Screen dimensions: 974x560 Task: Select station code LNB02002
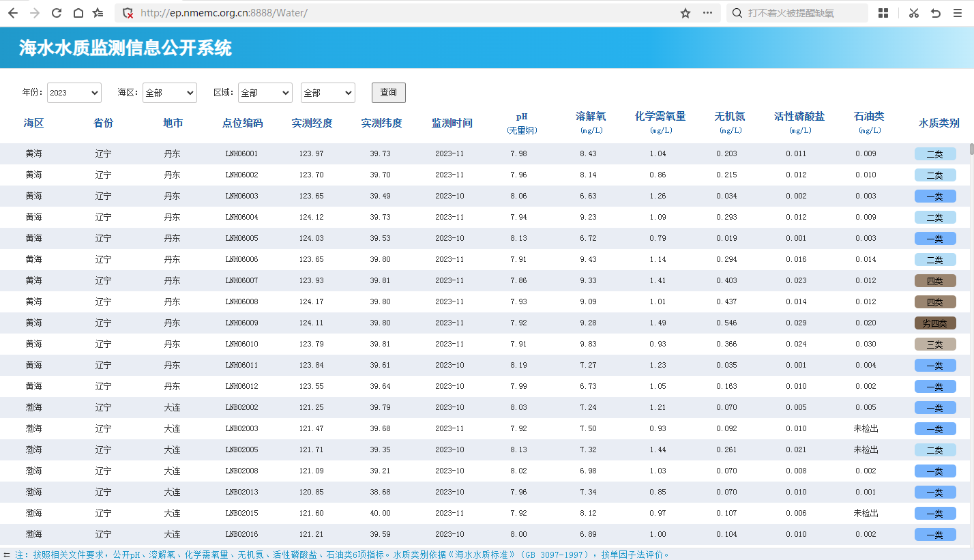click(x=242, y=407)
